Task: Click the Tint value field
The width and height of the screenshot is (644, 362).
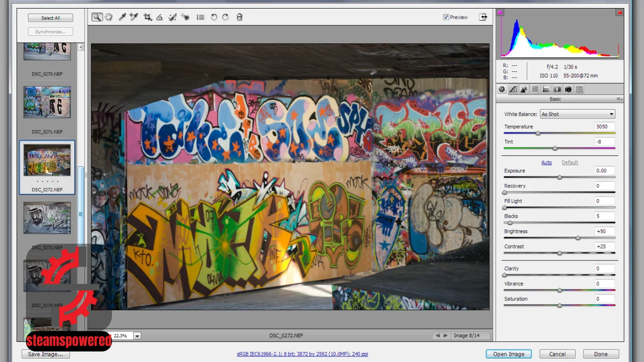Action: point(604,142)
